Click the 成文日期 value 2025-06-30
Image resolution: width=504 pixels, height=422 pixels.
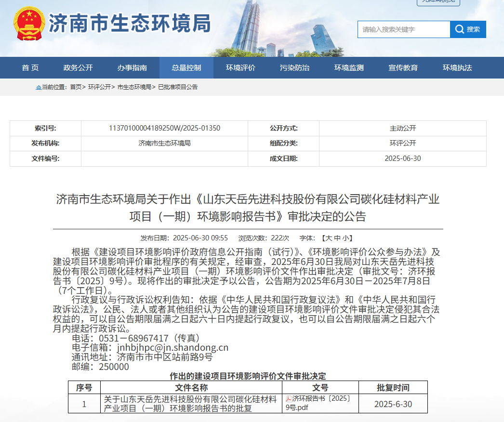[x=403, y=158]
